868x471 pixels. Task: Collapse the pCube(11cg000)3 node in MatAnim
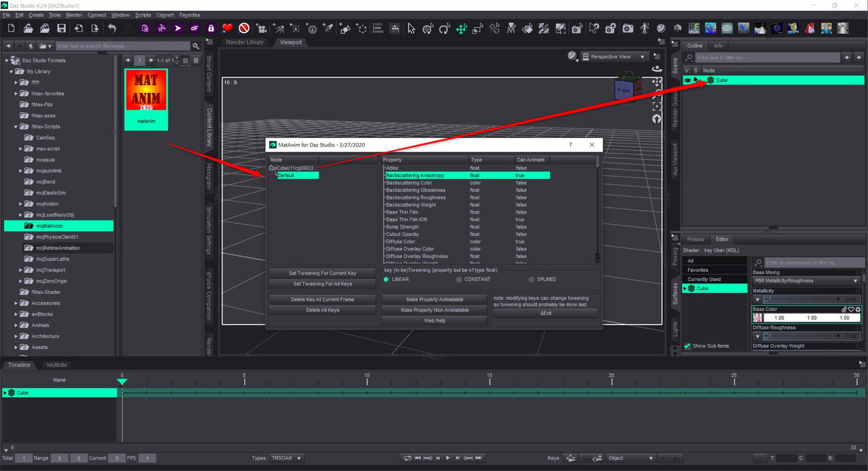pos(271,168)
